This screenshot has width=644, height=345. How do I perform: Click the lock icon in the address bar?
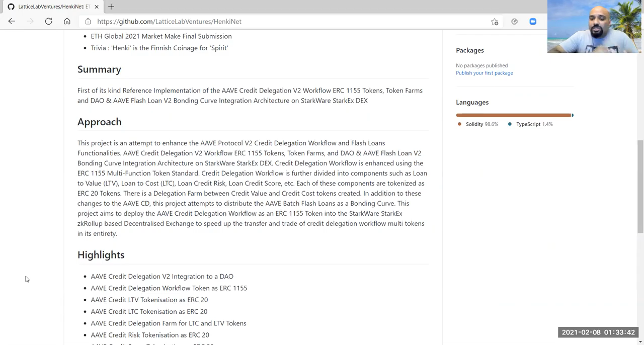[88, 21]
